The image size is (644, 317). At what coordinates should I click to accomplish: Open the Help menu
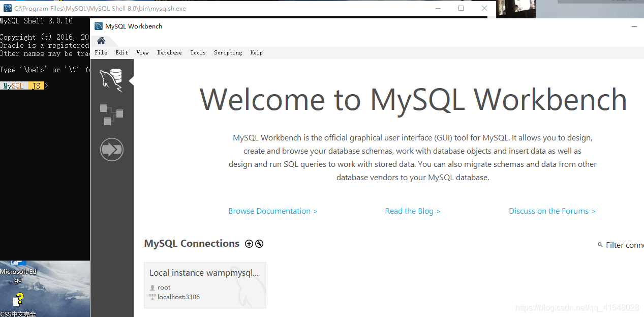[257, 52]
